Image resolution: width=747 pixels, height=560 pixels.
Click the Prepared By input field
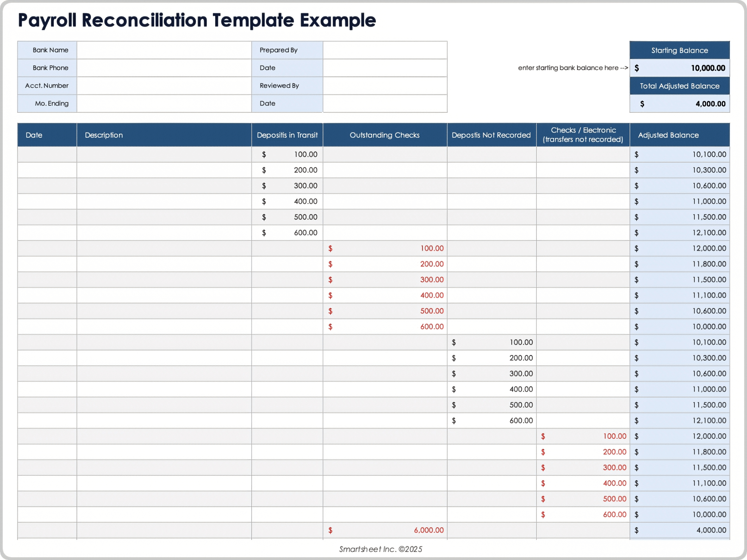click(x=384, y=50)
